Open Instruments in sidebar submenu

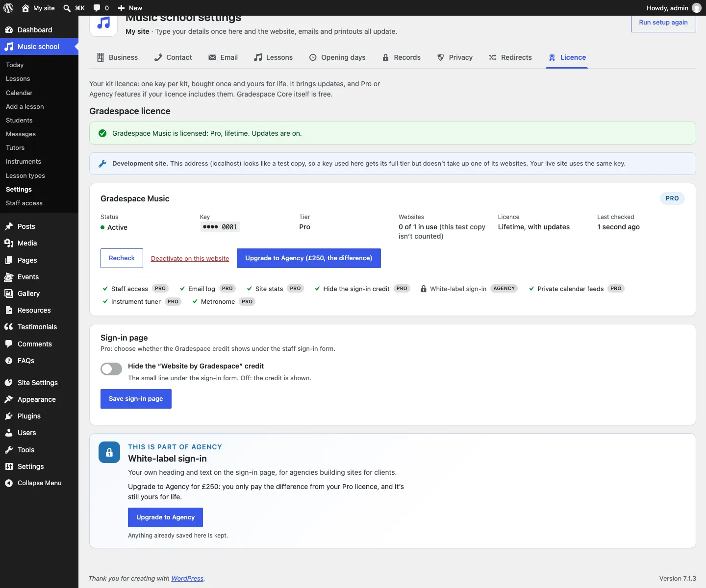click(x=24, y=162)
